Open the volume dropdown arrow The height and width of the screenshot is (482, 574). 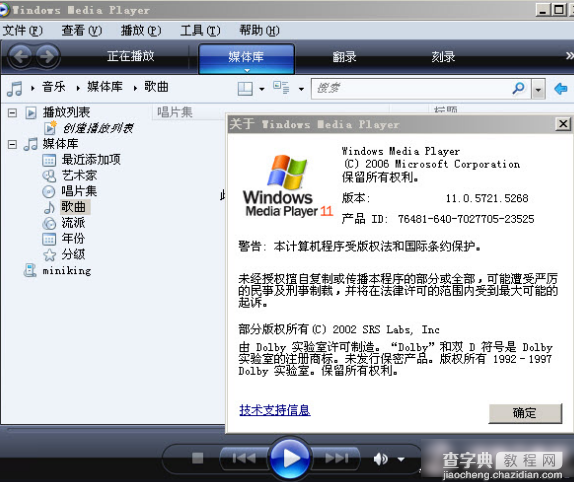coord(401,459)
